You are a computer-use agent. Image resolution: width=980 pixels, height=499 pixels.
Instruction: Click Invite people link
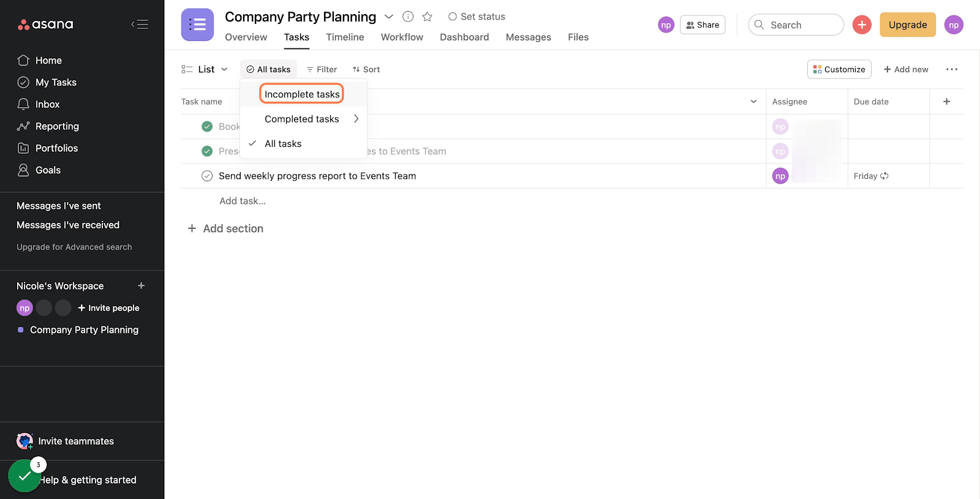pos(108,308)
